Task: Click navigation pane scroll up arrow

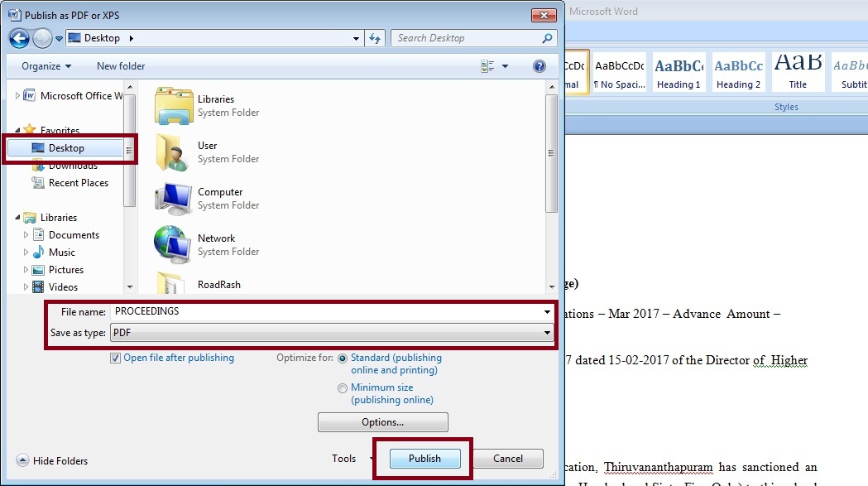Action: click(x=130, y=87)
